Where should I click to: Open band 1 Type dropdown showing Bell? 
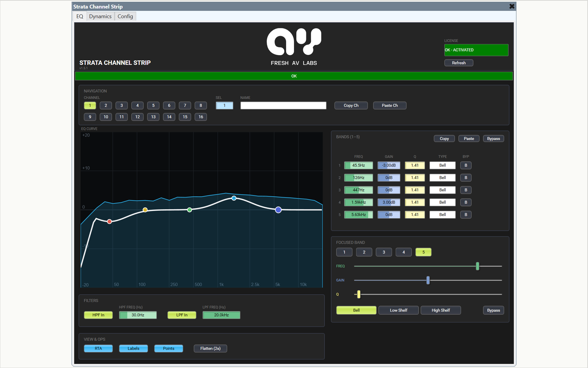pos(442,166)
